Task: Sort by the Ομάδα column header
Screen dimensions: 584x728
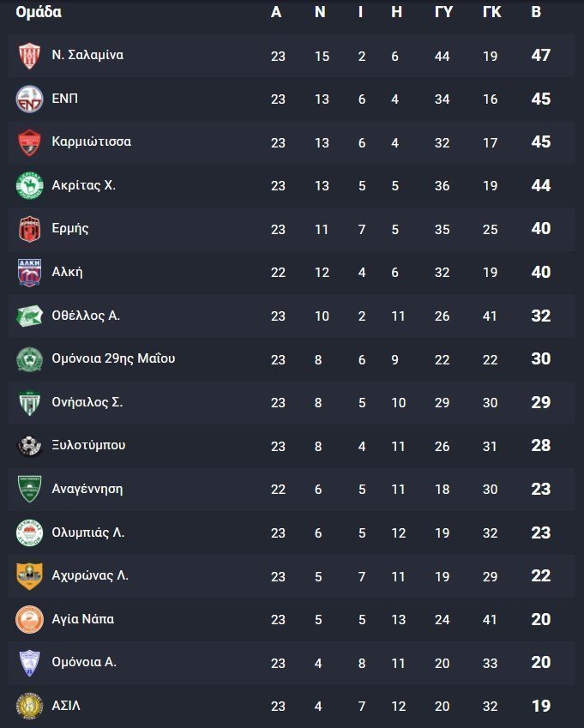Action: click(39, 12)
